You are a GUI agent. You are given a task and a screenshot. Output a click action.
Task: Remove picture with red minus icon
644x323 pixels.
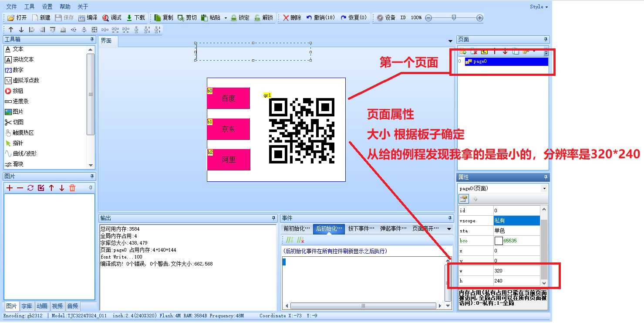click(20, 188)
